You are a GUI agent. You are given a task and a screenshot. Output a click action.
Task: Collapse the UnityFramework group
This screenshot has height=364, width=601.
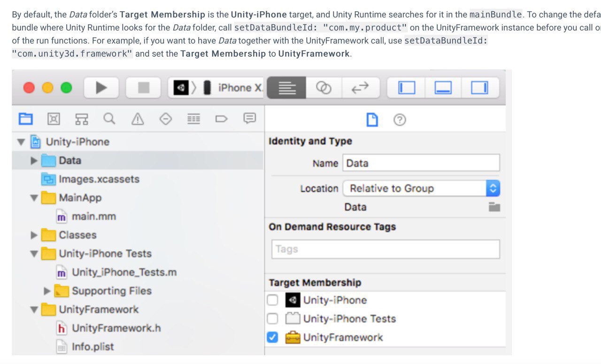[x=34, y=310]
